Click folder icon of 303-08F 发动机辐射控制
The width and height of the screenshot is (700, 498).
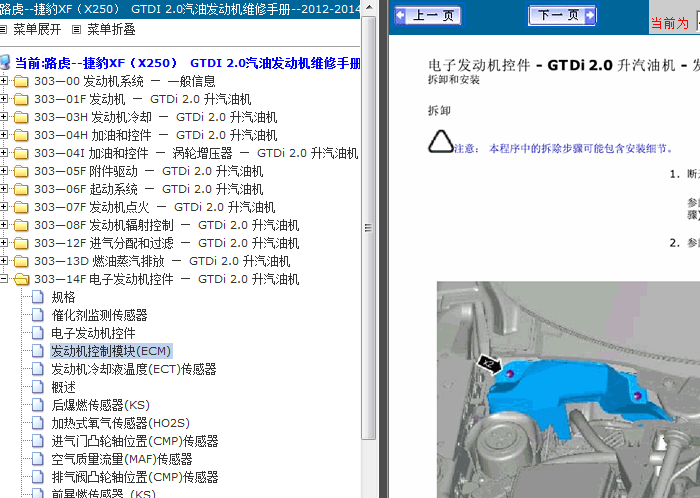click(21, 225)
